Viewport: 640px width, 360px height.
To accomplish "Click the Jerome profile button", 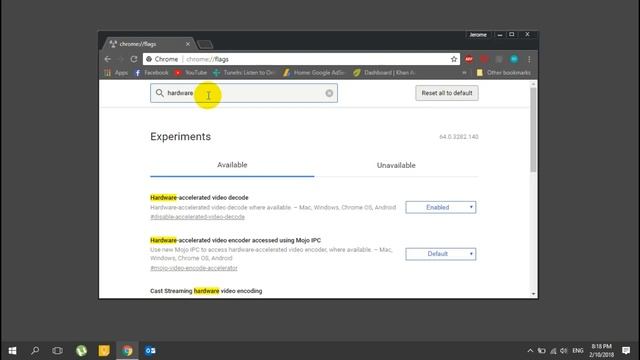I will click(x=478, y=35).
